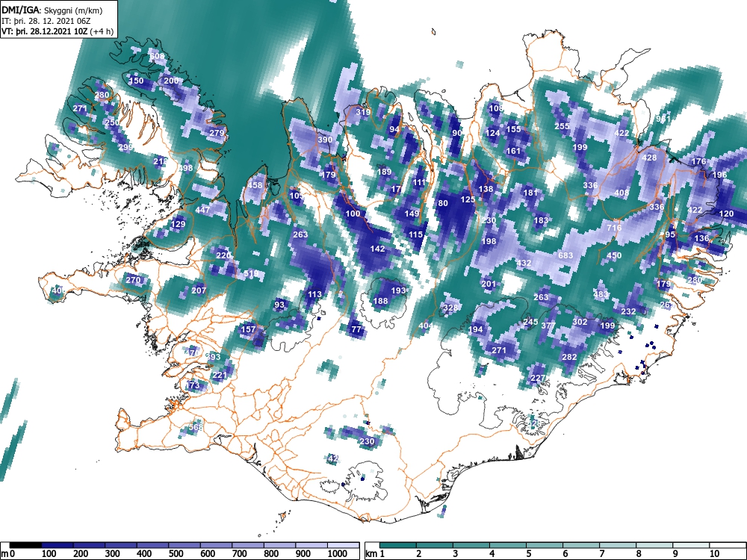747x560 pixels.
Task: Click the title "DMI/IGA: Skyggni (m/km)"
Action: (52, 10)
